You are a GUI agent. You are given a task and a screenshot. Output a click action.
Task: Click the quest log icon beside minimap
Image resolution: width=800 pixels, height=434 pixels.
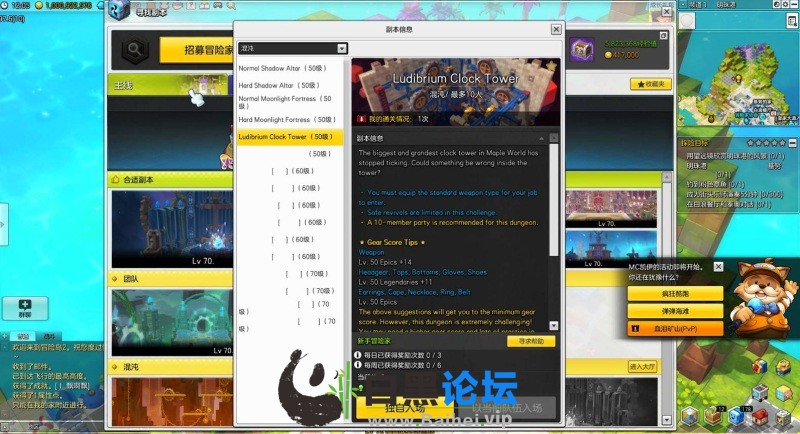tap(792, 20)
